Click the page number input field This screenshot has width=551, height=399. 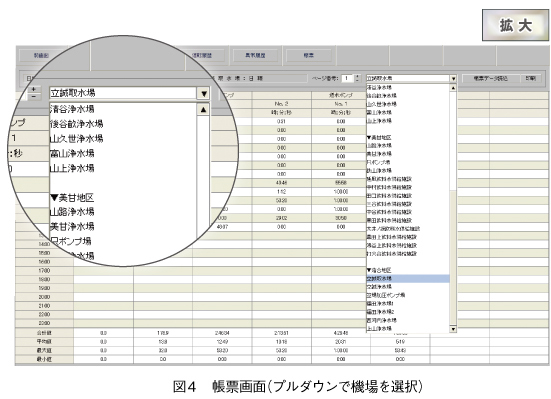coord(348,78)
